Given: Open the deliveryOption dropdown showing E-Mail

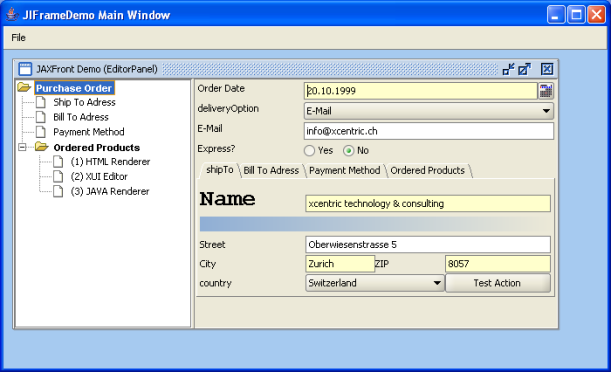Looking at the screenshot, I should [429, 111].
